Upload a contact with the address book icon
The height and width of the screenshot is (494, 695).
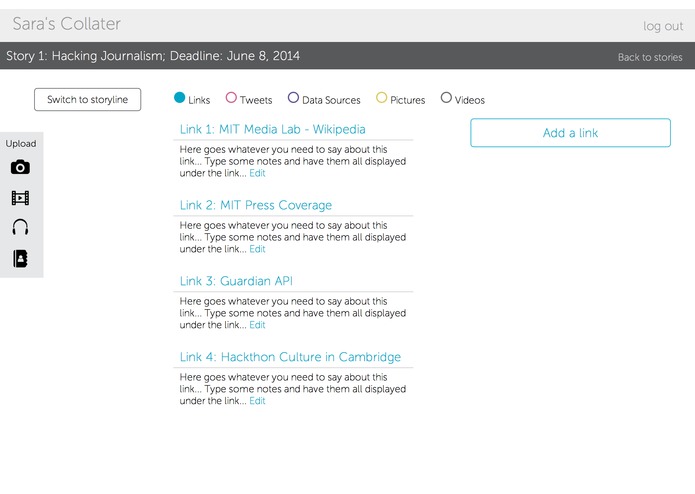click(20, 258)
